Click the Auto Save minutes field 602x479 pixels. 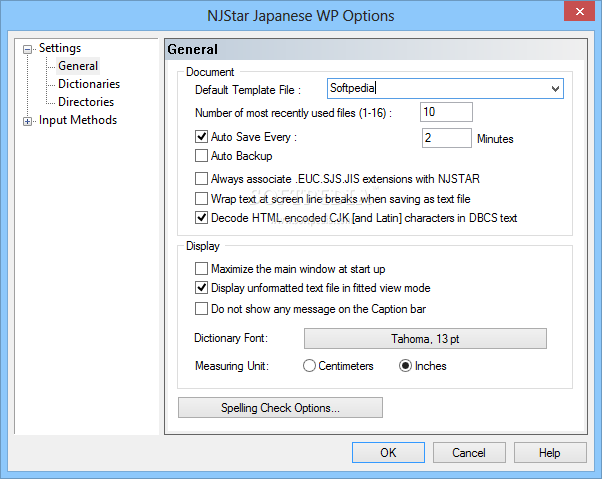(x=447, y=138)
